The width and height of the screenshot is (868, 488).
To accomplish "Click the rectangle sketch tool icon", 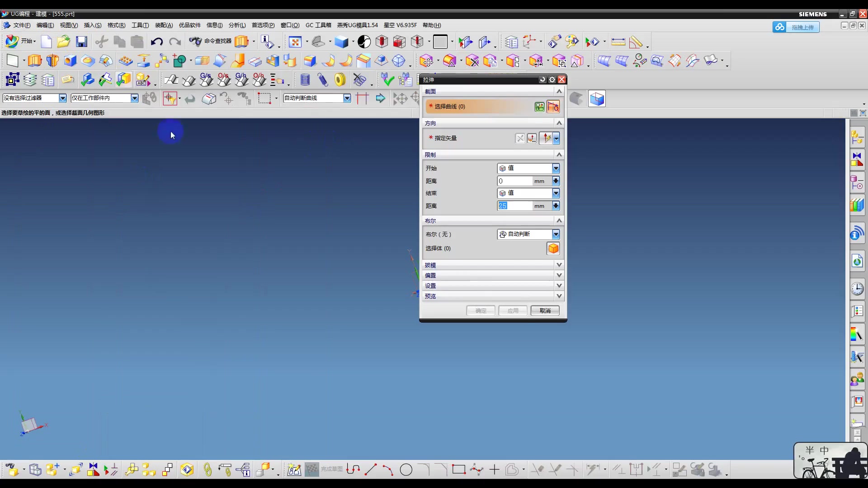I will pos(459,470).
